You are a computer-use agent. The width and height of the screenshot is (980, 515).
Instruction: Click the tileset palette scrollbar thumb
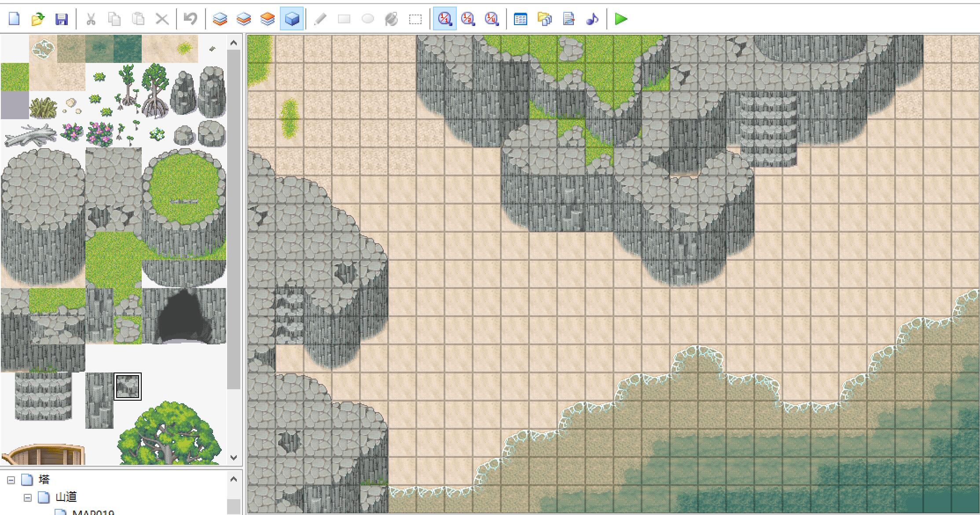click(234, 220)
